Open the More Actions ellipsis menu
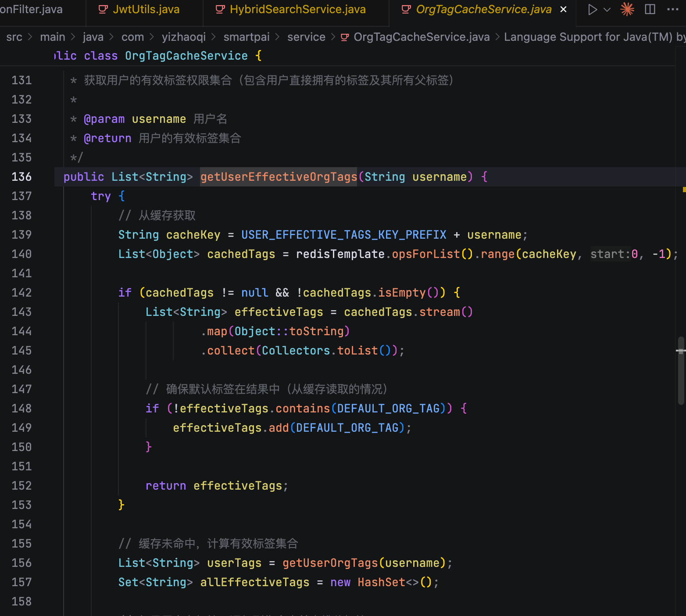The height and width of the screenshot is (616, 686). [672, 9]
